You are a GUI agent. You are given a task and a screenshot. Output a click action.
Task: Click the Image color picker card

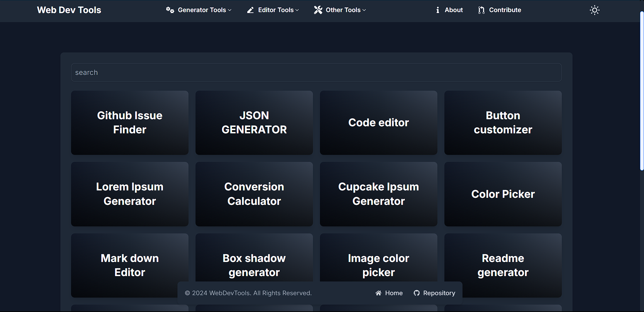pos(378,265)
